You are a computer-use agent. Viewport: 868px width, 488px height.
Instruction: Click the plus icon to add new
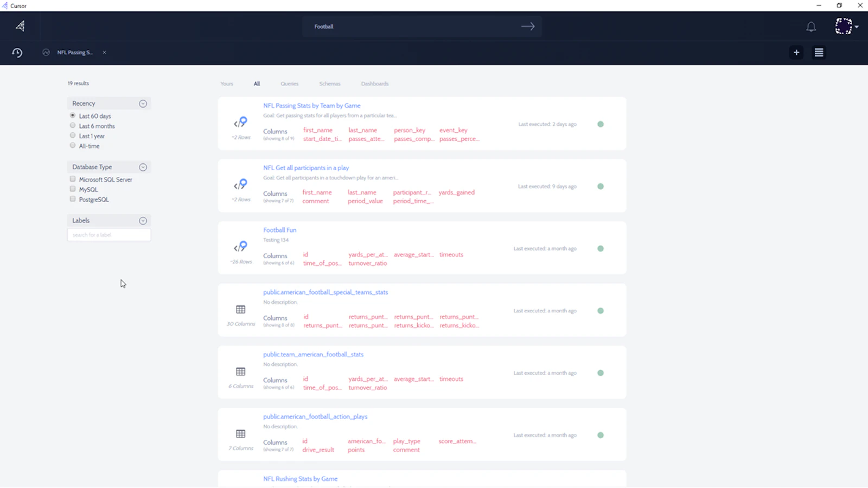click(796, 53)
